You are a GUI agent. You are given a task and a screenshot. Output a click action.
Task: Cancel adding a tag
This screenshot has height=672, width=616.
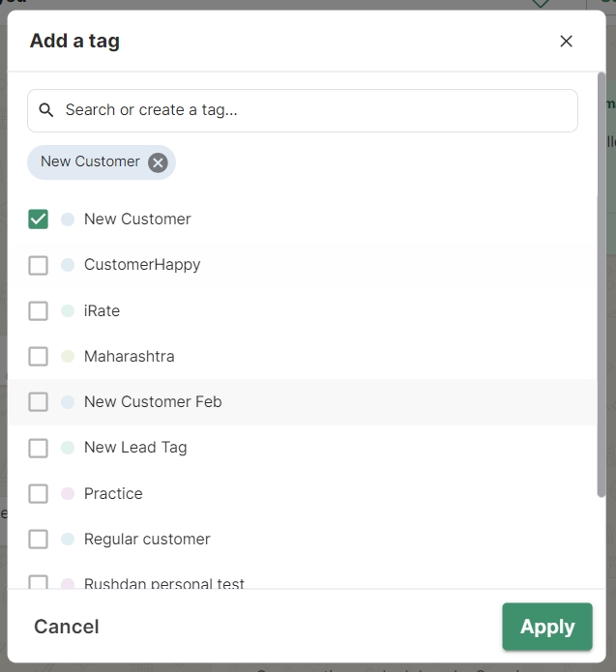pos(66,627)
